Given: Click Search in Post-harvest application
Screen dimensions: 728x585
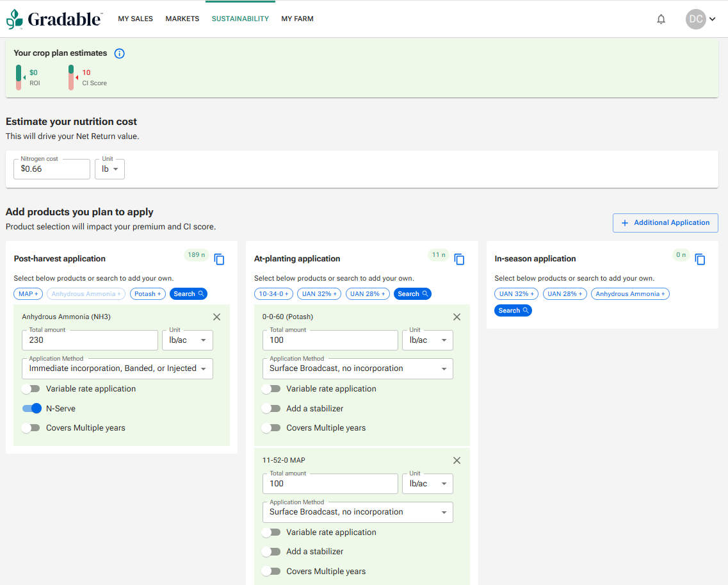Looking at the screenshot, I should [x=188, y=294].
